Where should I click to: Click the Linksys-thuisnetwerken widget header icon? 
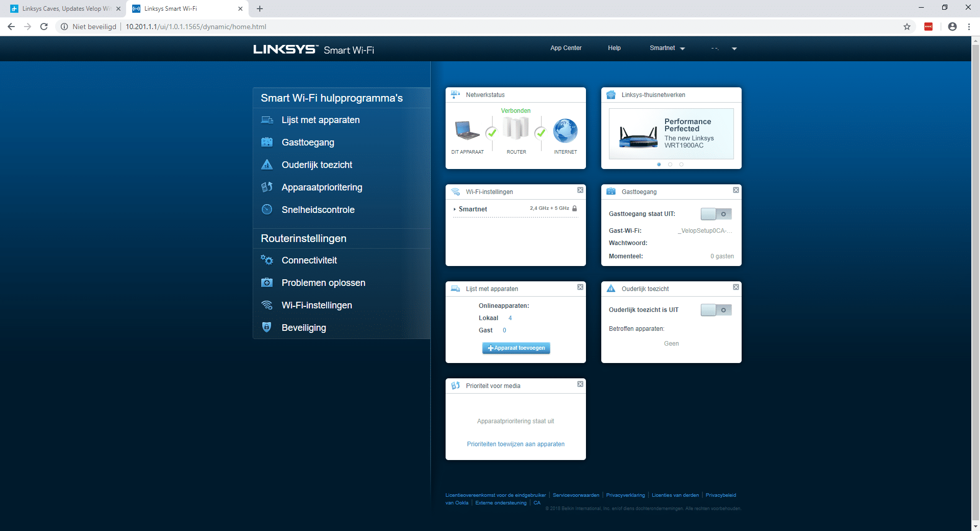coord(611,94)
